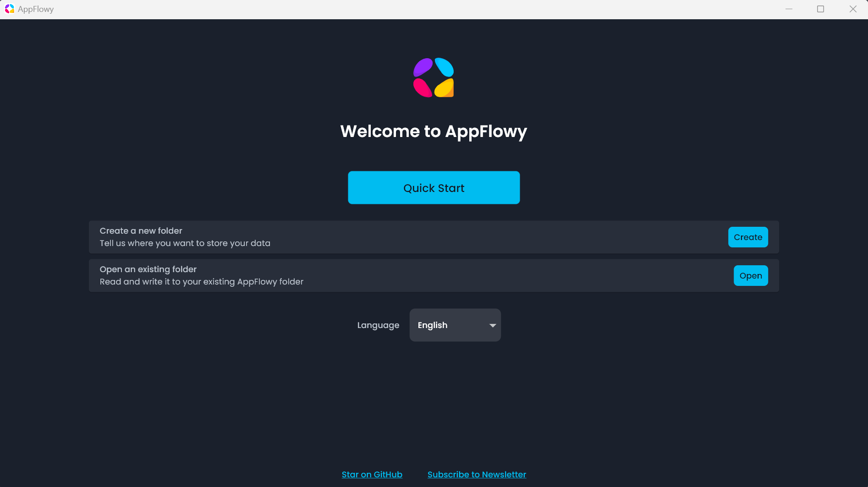Click Create to make a new folder

[748, 237]
